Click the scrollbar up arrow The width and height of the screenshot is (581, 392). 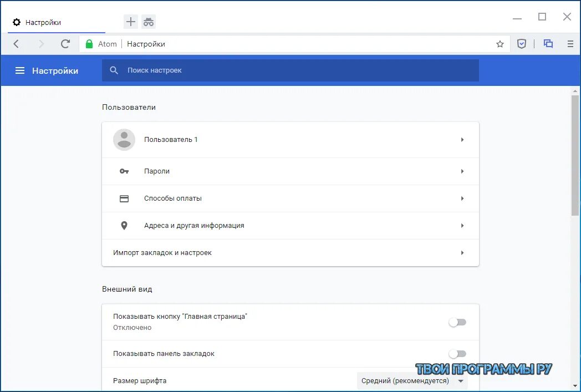[x=575, y=91]
